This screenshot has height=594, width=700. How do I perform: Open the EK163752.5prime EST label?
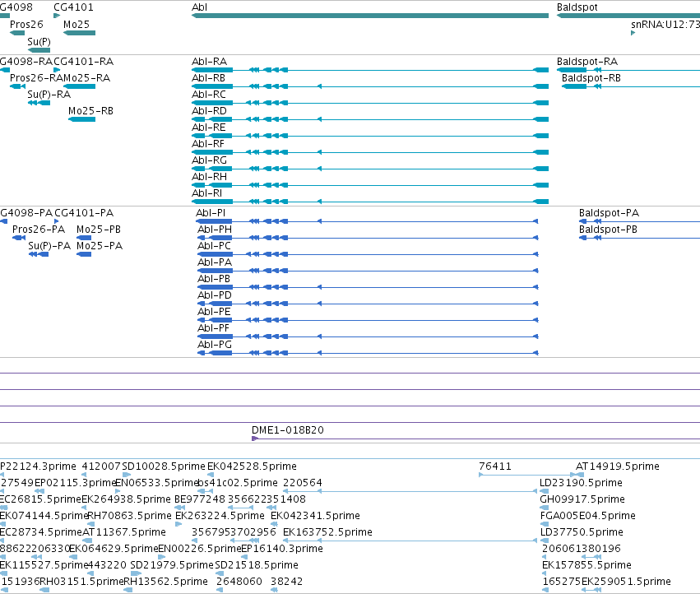pos(327,532)
